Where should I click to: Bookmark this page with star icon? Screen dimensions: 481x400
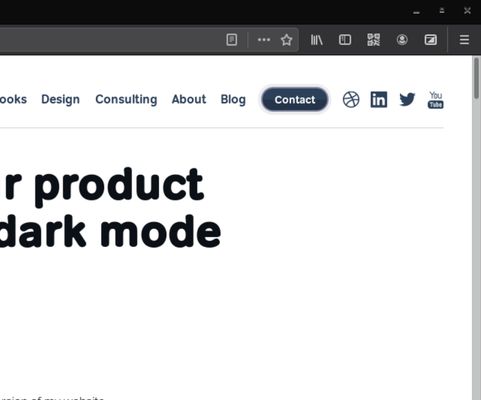coord(286,40)
